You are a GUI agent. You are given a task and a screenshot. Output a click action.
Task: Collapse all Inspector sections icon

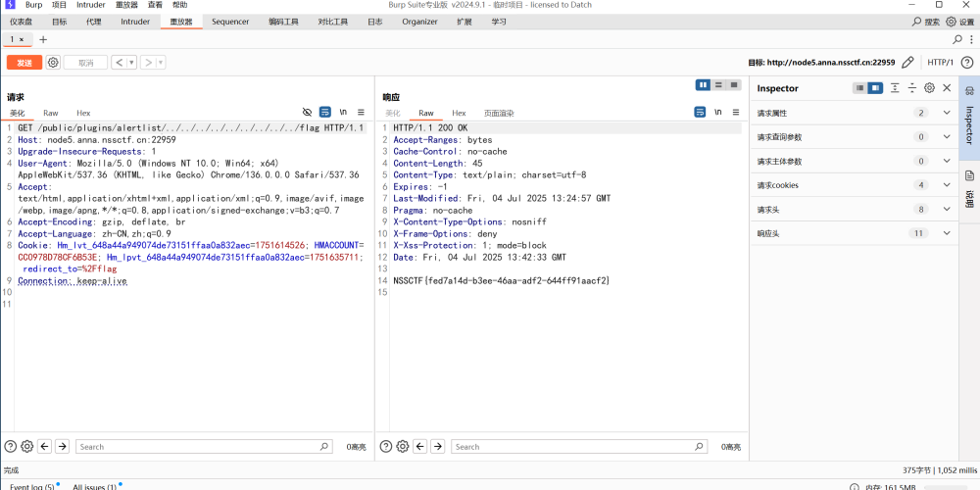point(911,88)
